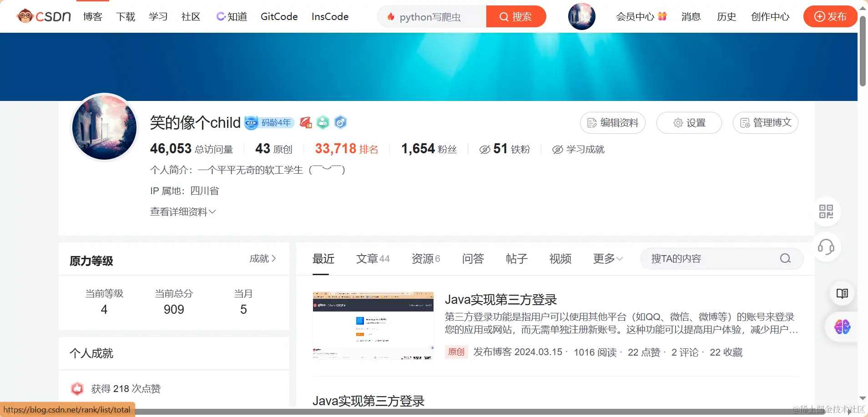The height and width of the screenshot is (417, 868).
Task: Open the 更多 dropdown tab
Action: point(608,259)
